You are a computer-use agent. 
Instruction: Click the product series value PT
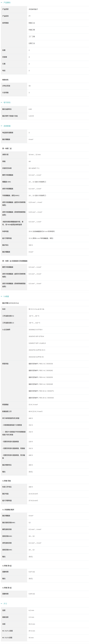(x=30, y=16)
